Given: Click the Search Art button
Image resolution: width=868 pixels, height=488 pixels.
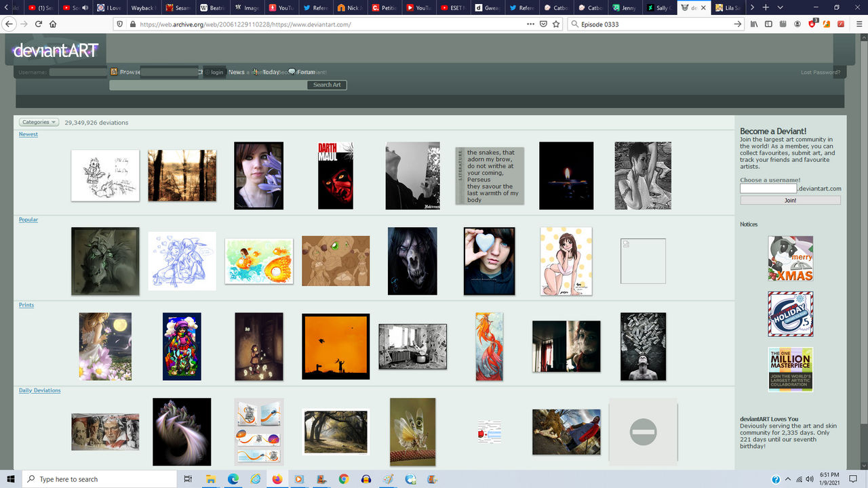Looking at the screenshot, I should [x=327, y=85].
